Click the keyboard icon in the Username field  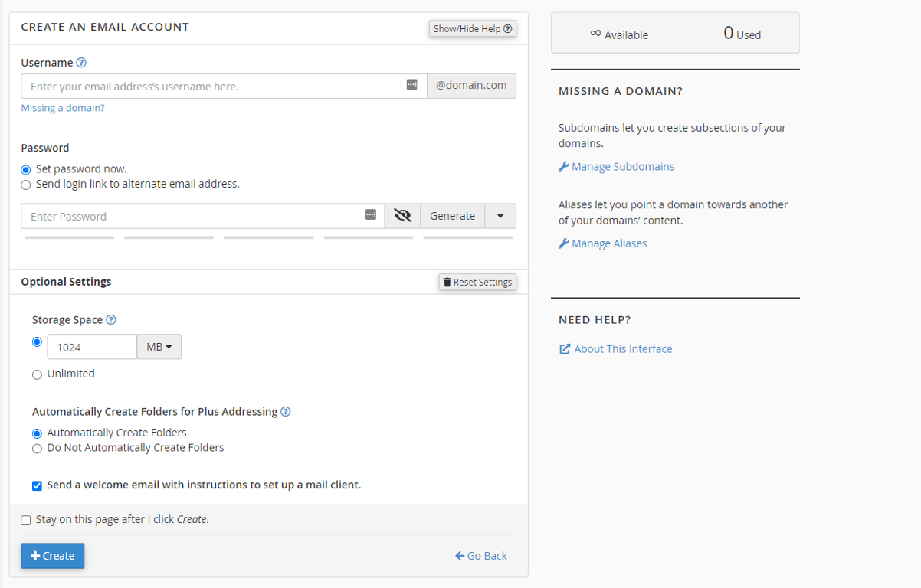tap(412, 85)
